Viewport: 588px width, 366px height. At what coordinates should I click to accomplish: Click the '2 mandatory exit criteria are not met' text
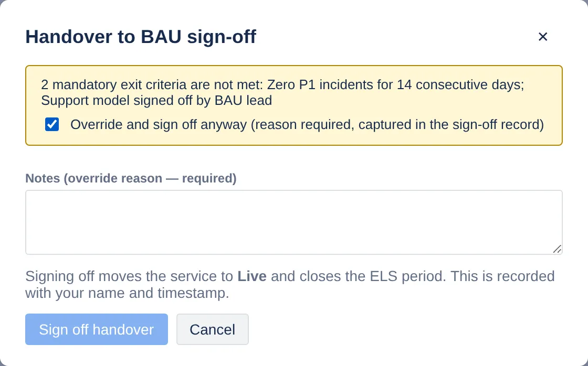click(x=152, y=84)
